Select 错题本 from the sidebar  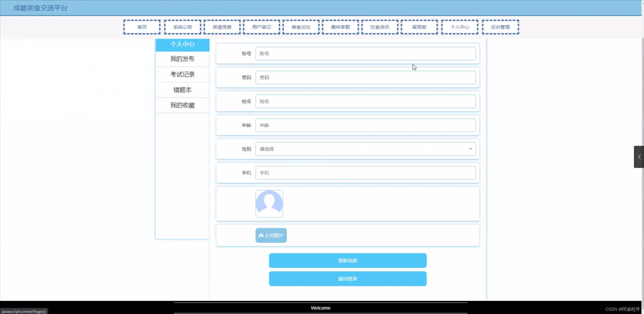[182, 90]
